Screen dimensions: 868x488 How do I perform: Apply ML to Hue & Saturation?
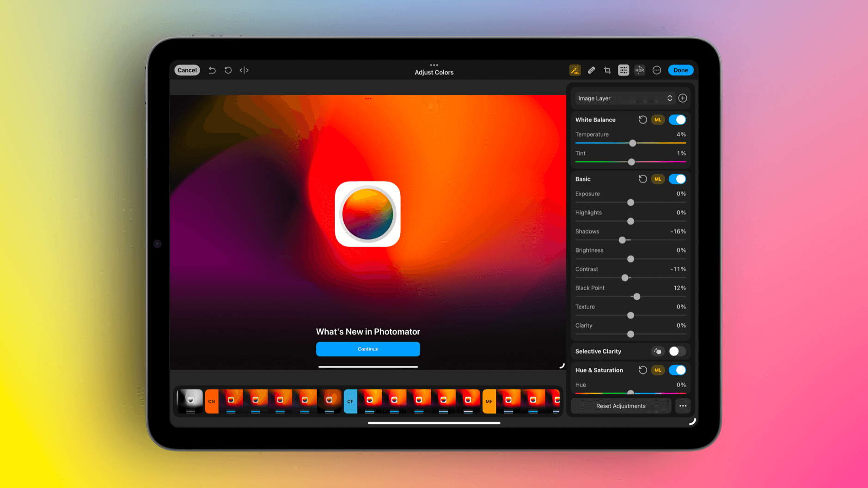coord(658,370)
